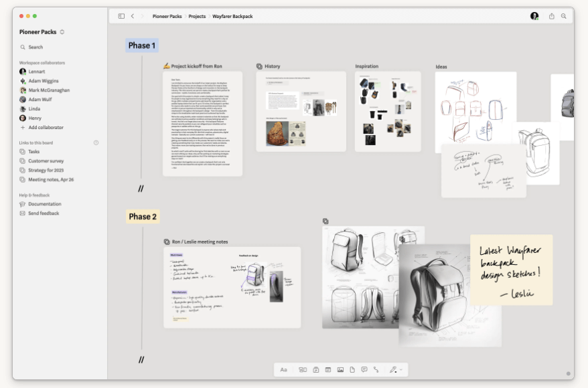The width and height of the screenshot is (588, 388).
Task: Toggle the sidebar panel icon
Action: (121, 16)
